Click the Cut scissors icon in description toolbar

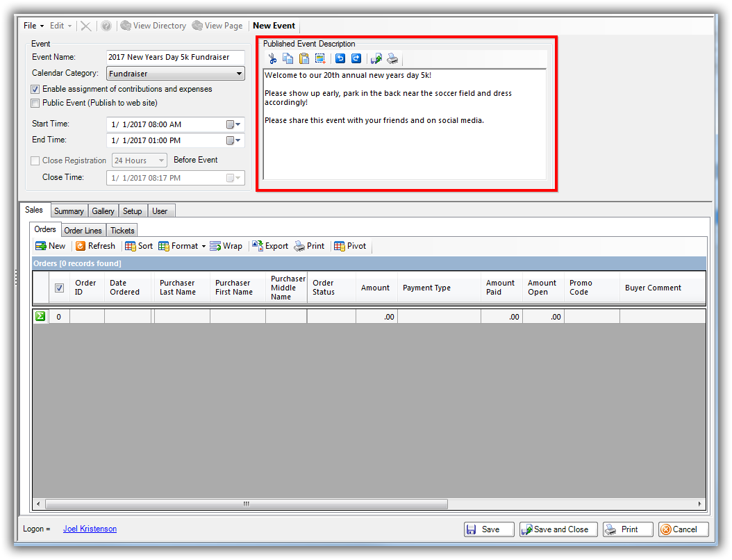coord(272,59)
